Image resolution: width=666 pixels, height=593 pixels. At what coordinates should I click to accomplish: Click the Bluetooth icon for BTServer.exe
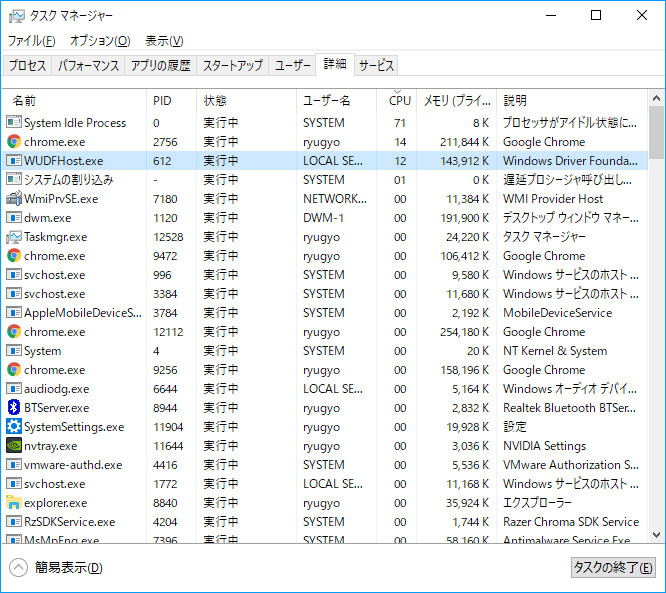click(x=14, y=407)
